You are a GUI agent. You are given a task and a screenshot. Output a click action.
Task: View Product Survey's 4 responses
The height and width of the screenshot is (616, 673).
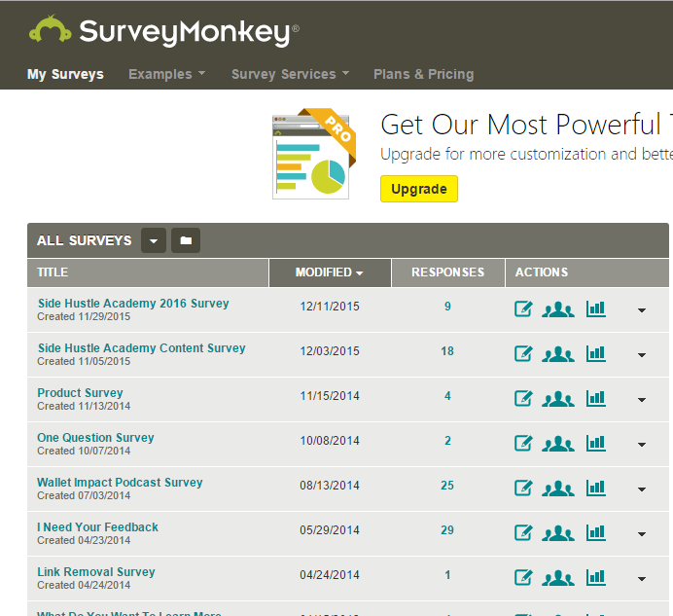click(x=447, y=396)
